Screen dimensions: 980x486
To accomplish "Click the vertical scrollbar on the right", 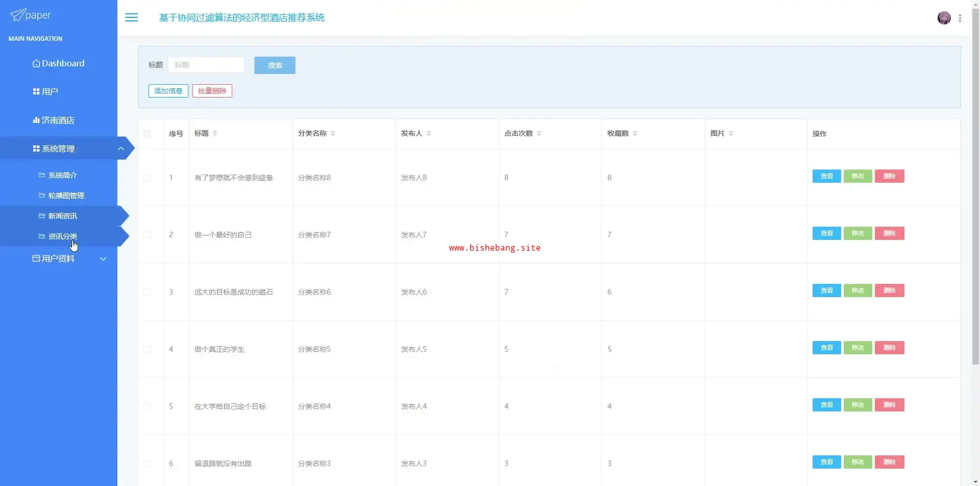I will 975,204.
